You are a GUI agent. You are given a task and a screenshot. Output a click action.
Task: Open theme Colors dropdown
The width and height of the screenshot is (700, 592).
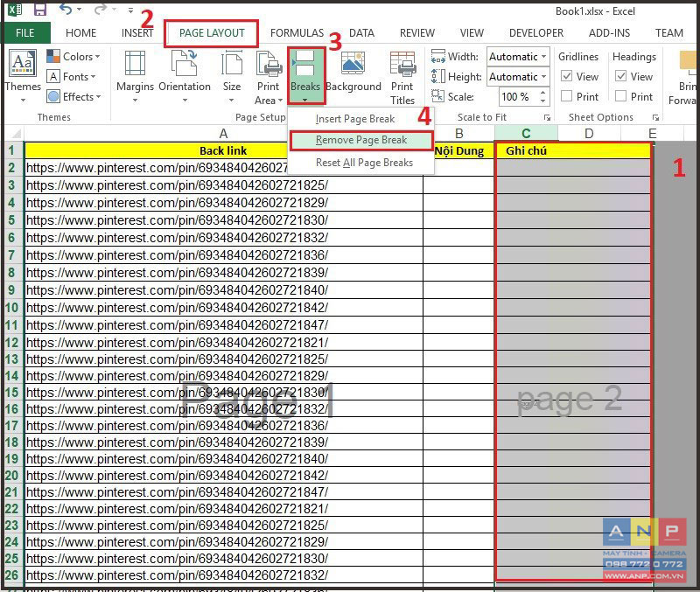pos(73,57)
